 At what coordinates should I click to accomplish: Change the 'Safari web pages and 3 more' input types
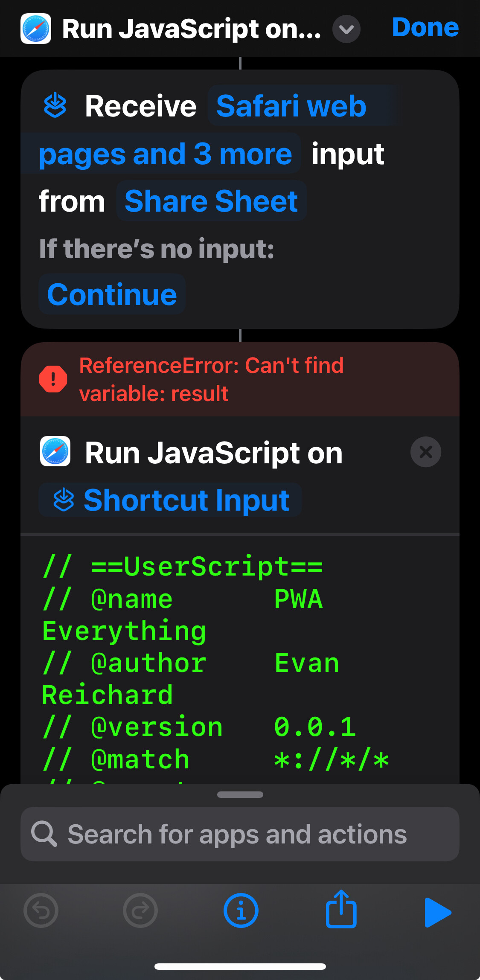coord(166,153)
